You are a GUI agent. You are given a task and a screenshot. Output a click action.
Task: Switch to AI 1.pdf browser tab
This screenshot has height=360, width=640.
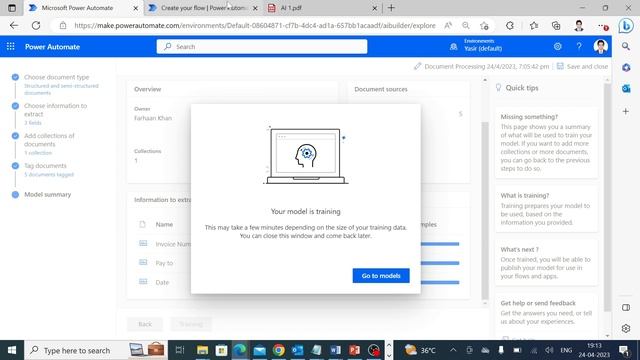[291, 8]
